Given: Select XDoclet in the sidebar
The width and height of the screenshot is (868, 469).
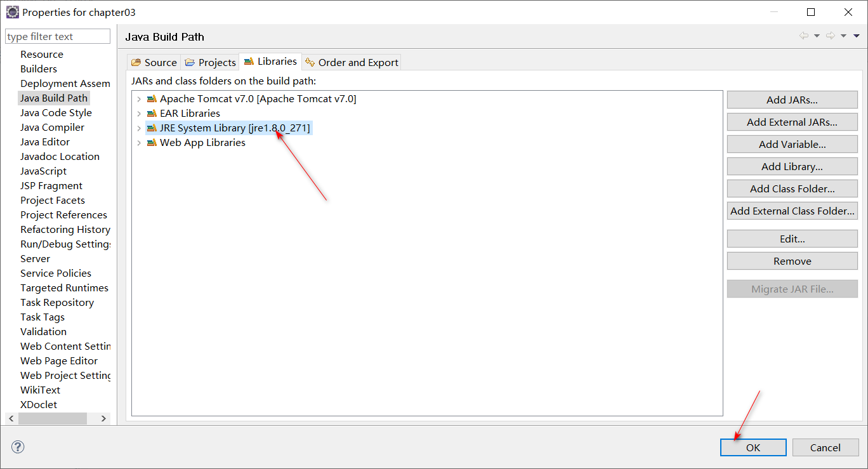Looking at the screenshot, I should (x=39, y=405).
